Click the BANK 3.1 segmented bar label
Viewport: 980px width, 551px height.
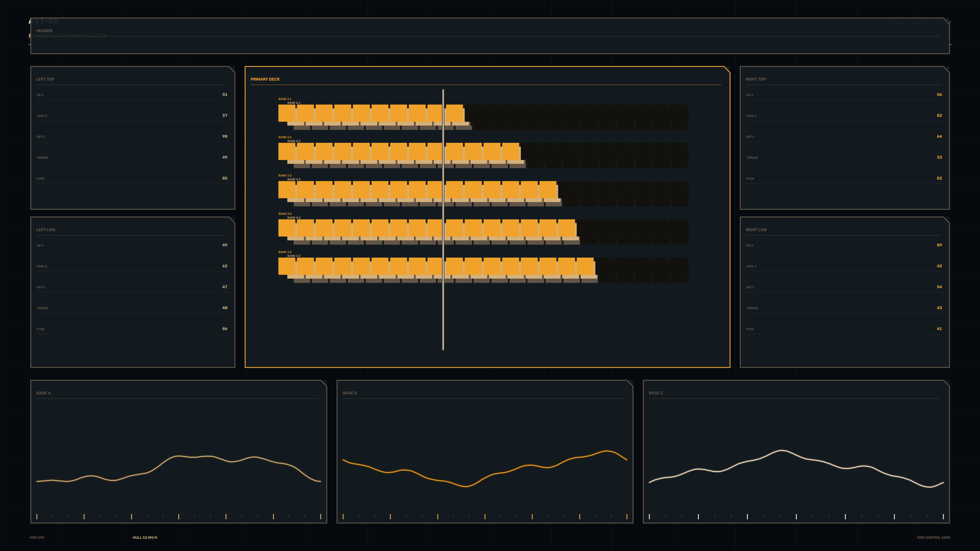(x=285, y=99)
